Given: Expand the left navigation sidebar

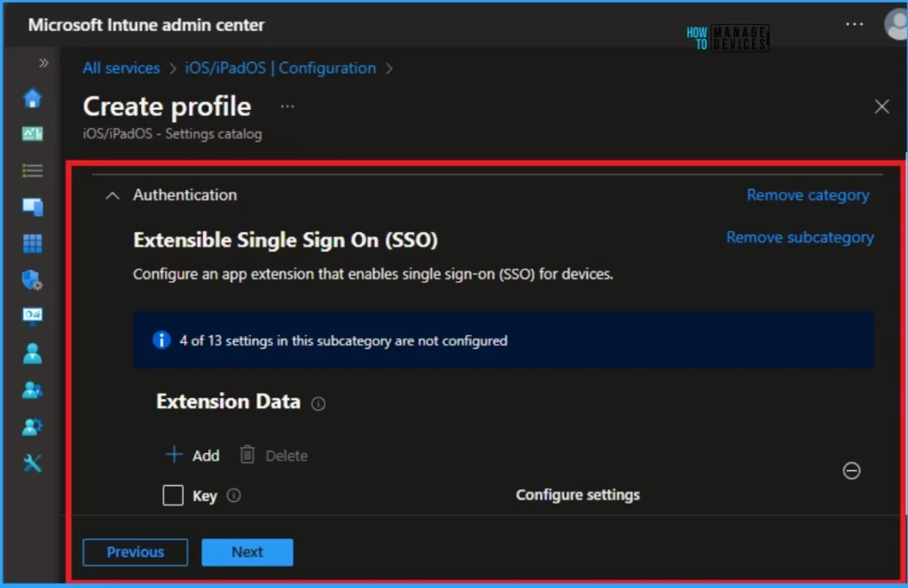Looking at the screenshot, I should tap(43, 63).
